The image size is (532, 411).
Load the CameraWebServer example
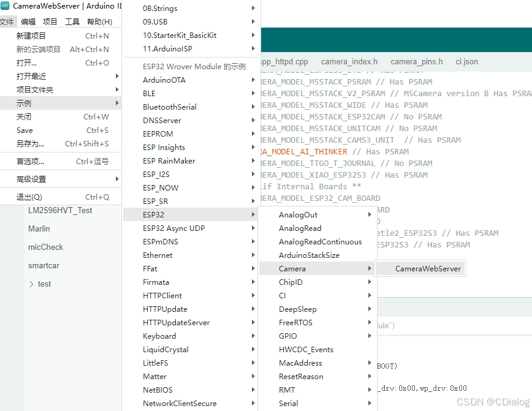click(420, 268)
